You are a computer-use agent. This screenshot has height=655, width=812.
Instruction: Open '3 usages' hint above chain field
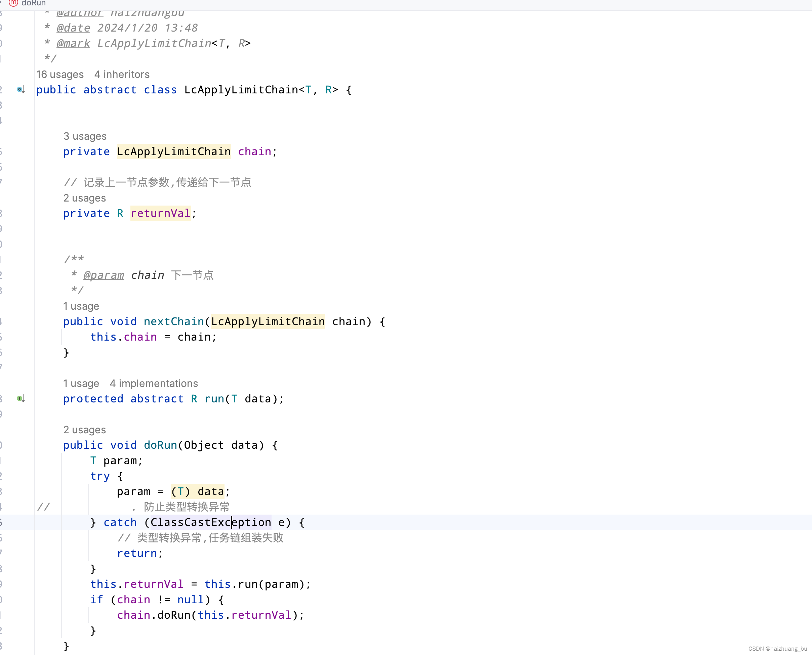[85, 136]
